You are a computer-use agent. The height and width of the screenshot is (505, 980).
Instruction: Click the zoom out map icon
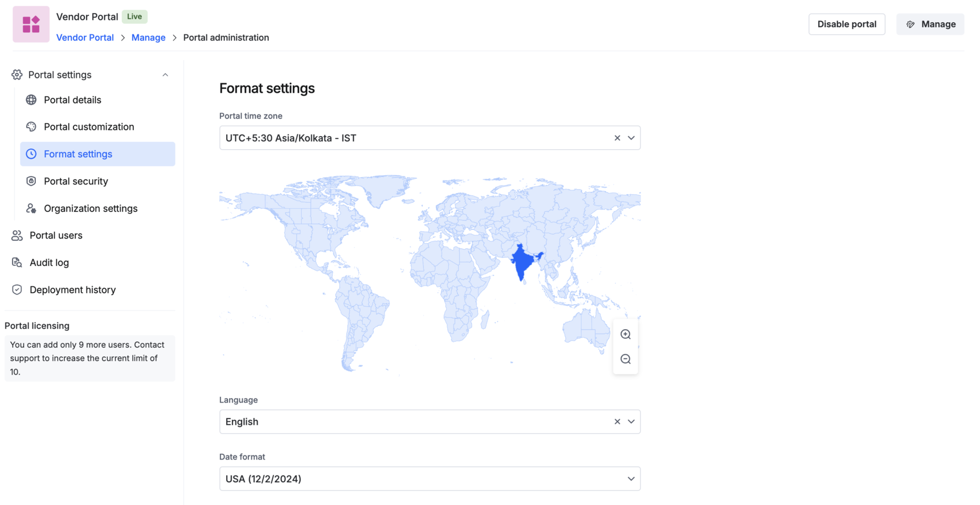(x=625, y=359)
